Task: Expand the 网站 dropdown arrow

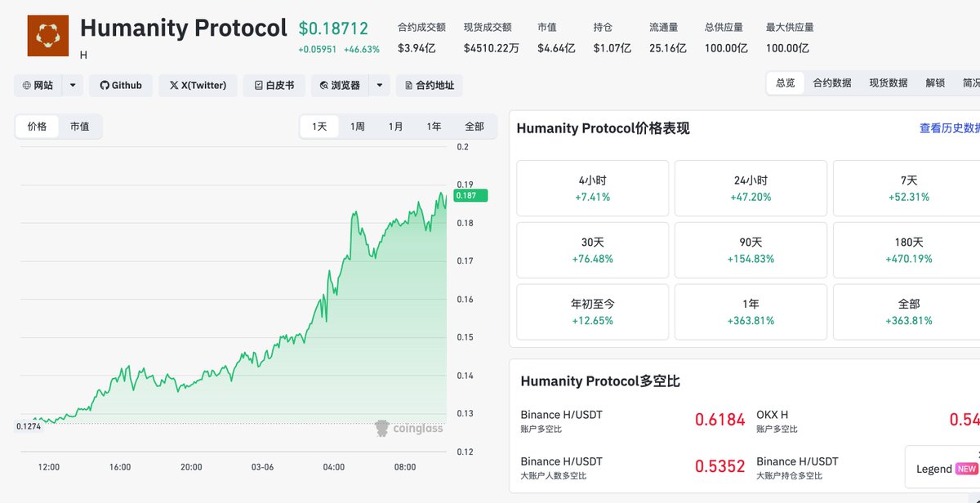Action: click(x=72, y=85)
